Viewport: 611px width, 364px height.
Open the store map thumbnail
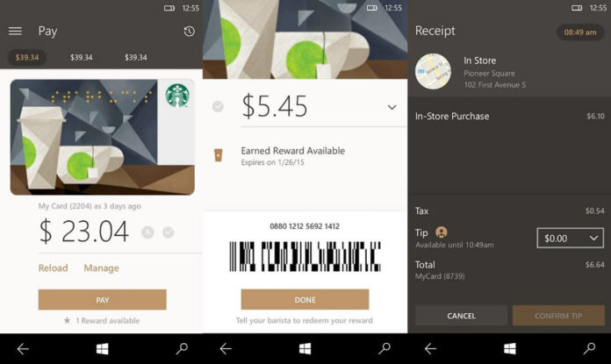[x=433, y=72]
